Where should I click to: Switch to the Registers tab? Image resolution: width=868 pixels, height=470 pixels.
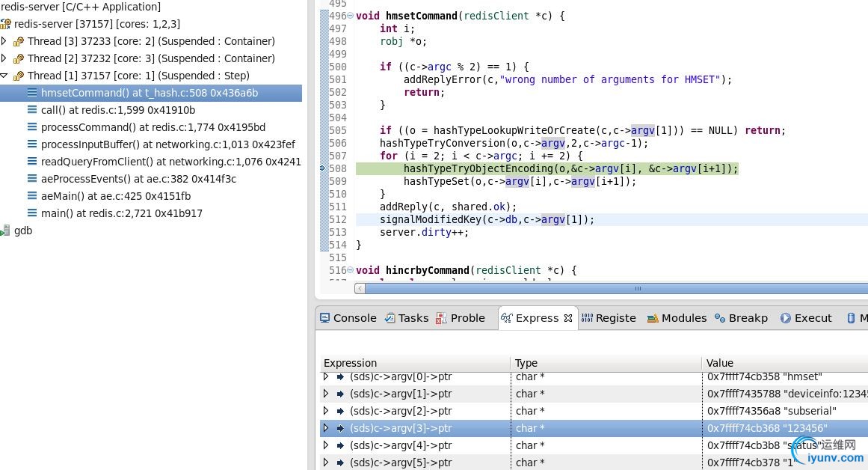[609, 318]
